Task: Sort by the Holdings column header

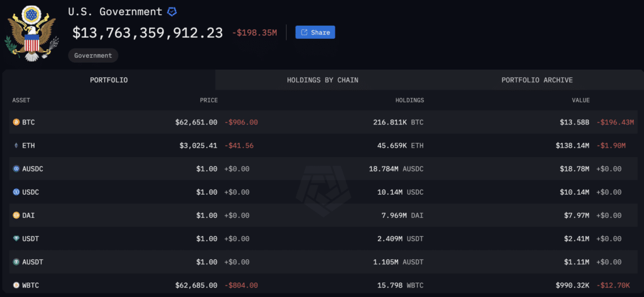Action: tap(409, 100)
